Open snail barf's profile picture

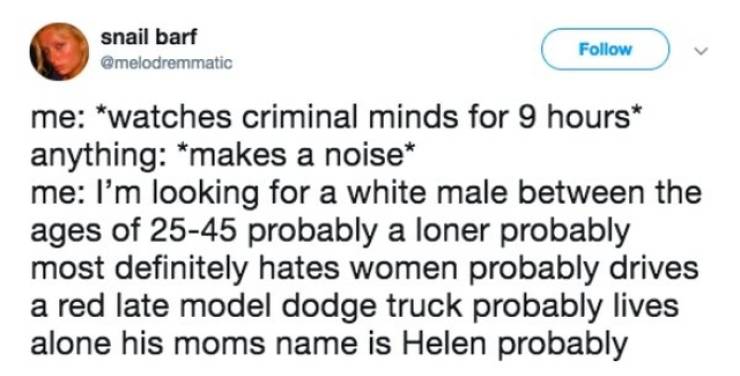(59, 51)
